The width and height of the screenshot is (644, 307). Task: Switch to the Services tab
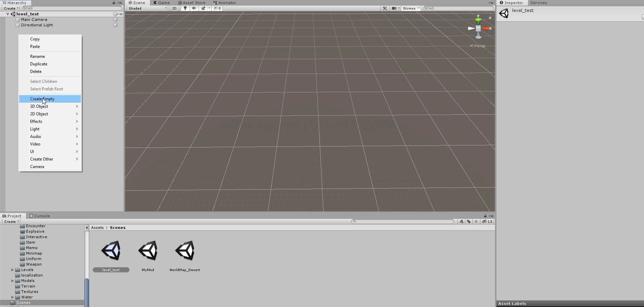click(539, 3)
